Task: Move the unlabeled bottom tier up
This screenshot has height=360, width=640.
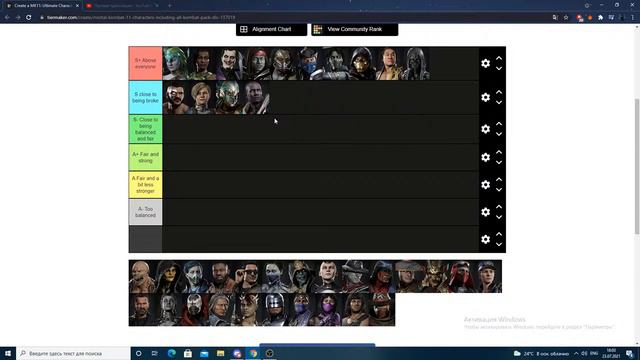Action: coord(499,234)
